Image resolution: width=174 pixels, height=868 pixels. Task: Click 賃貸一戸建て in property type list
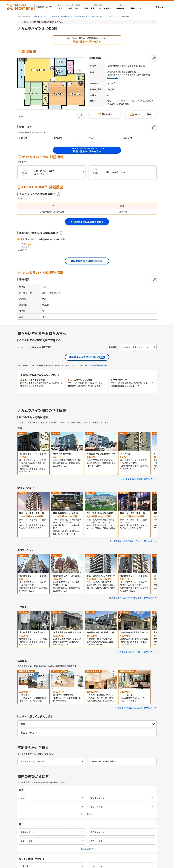tap(122, 807)
